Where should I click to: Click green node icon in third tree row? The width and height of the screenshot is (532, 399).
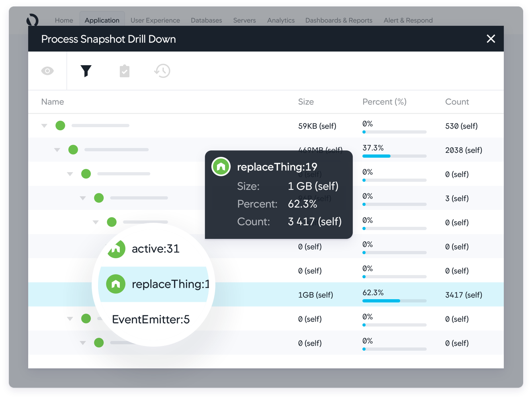coord(86,174)
